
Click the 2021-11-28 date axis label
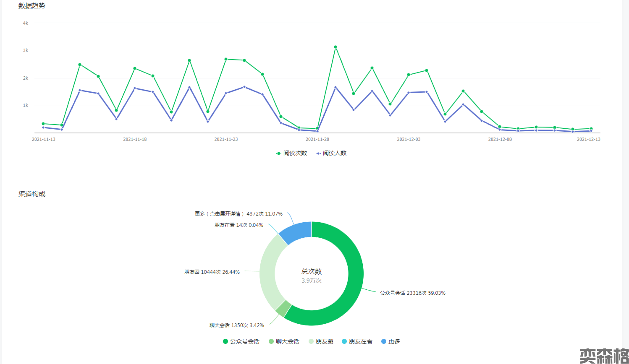317,139
